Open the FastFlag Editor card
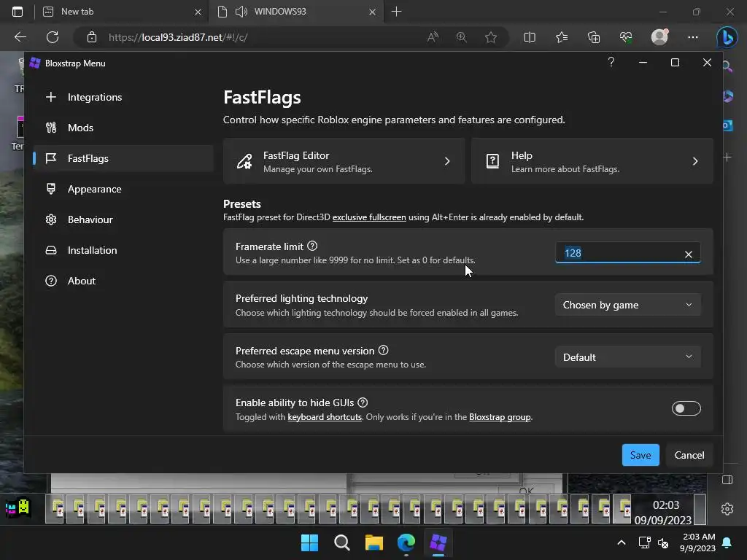The height and width of the screenshot is (560, 747). (344, 161)
